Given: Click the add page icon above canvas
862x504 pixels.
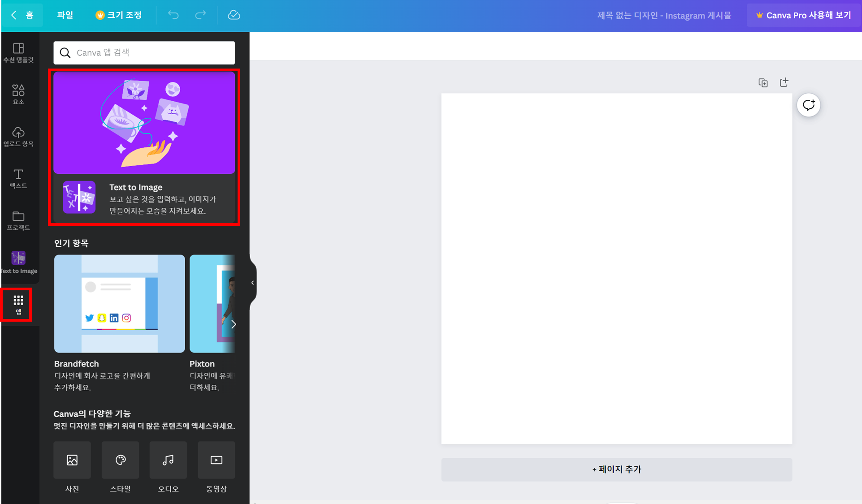Looking at the screenshot, I should [x=784, y=82].
